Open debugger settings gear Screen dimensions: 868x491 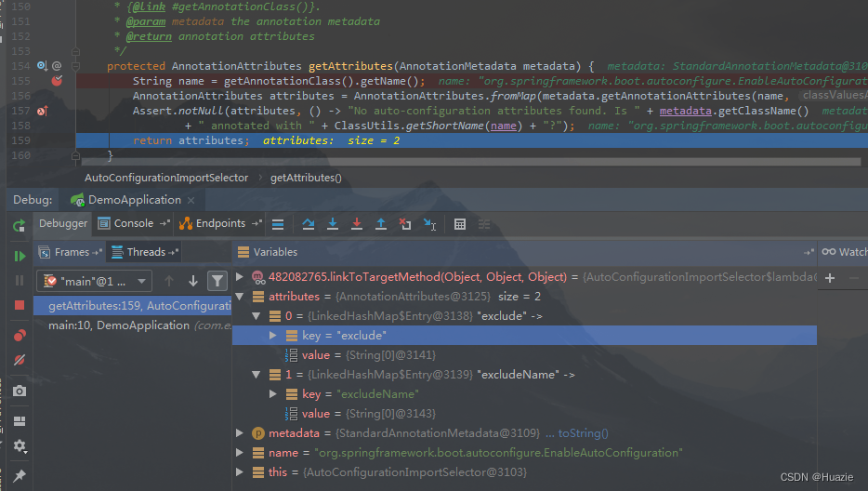[20, 445]
